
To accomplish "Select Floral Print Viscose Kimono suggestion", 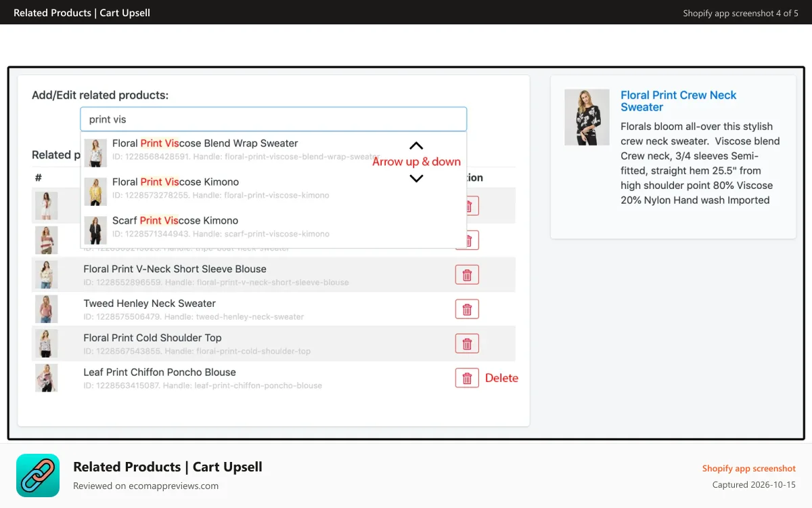I will [273, 190].
